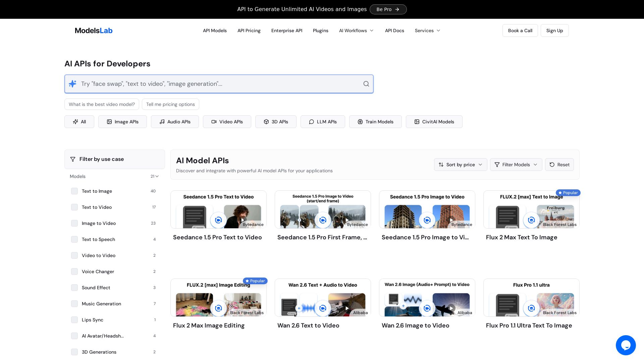The height and width of the screenshot is (362, 644).
Task: Expand the Filter Models dropdown
Action: [x=516, y=165]
